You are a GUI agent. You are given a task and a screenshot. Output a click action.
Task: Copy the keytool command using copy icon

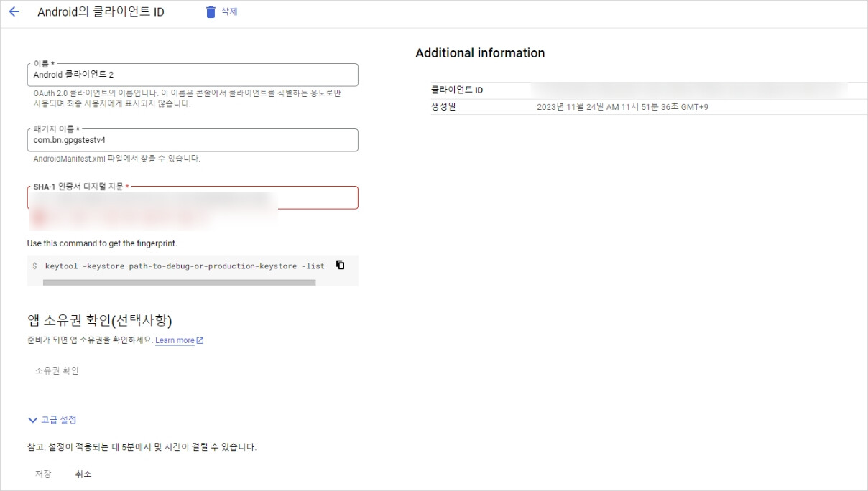(341, 265)
